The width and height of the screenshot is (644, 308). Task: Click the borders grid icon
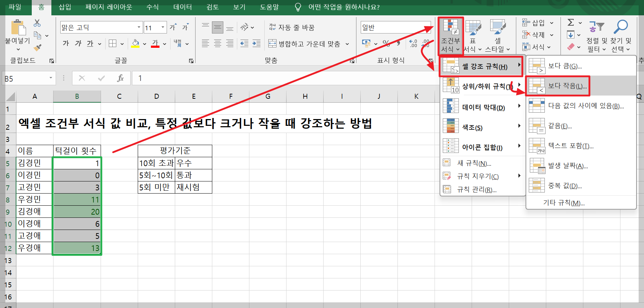[112, 43]
